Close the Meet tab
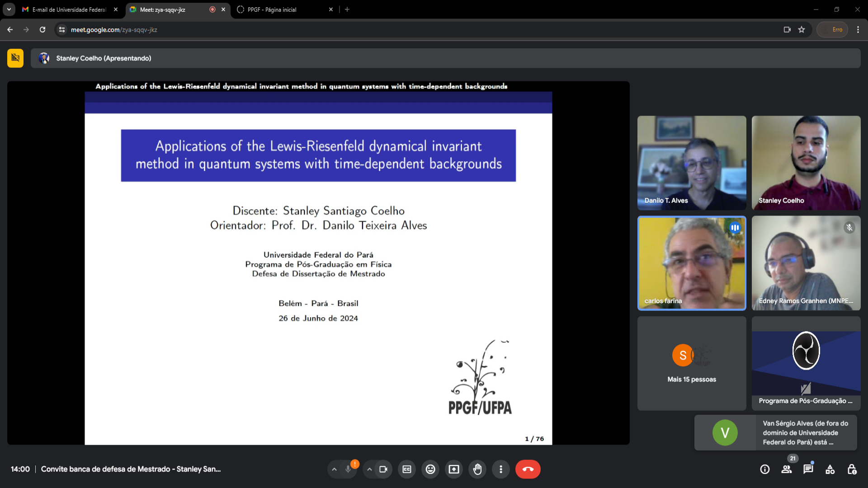Screen dimensions: 868x488 (x=223, y=9)
